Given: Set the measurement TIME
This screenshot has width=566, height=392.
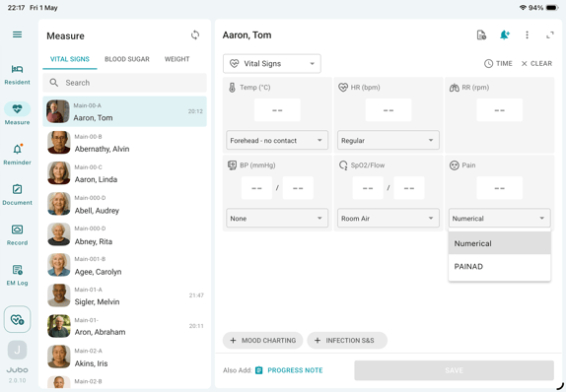Looking at the screenshot, I should coord(498,63).
